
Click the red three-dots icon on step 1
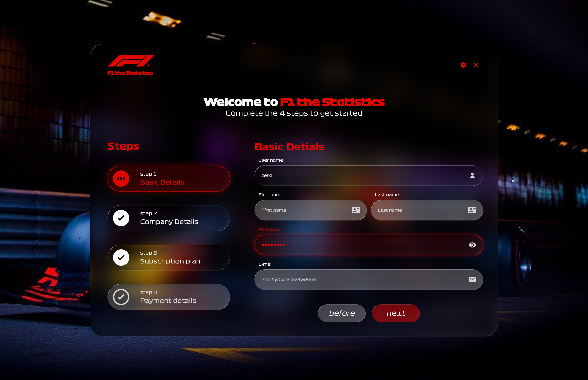click(121, 178)
